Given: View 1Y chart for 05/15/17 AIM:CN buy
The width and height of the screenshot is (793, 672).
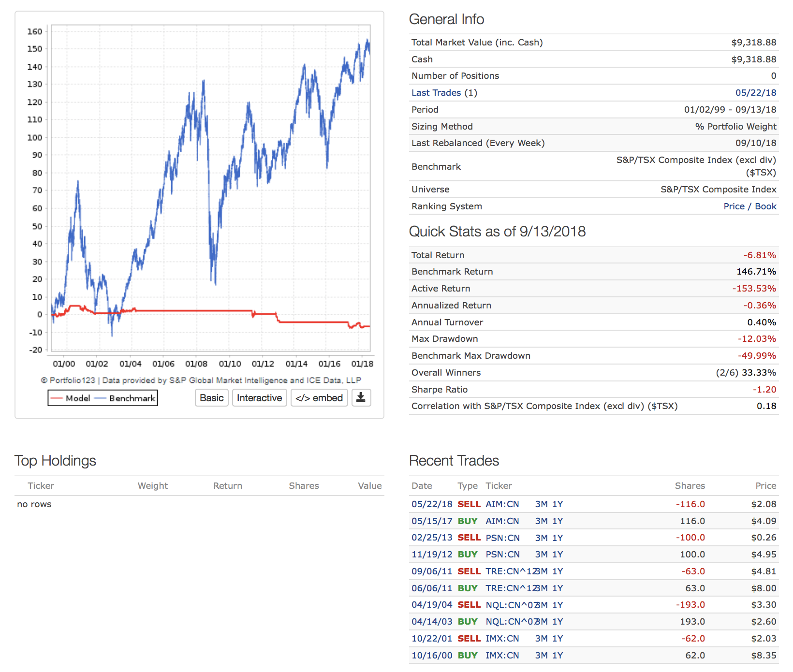Looking at the screenshot, I should coord(558,521).
